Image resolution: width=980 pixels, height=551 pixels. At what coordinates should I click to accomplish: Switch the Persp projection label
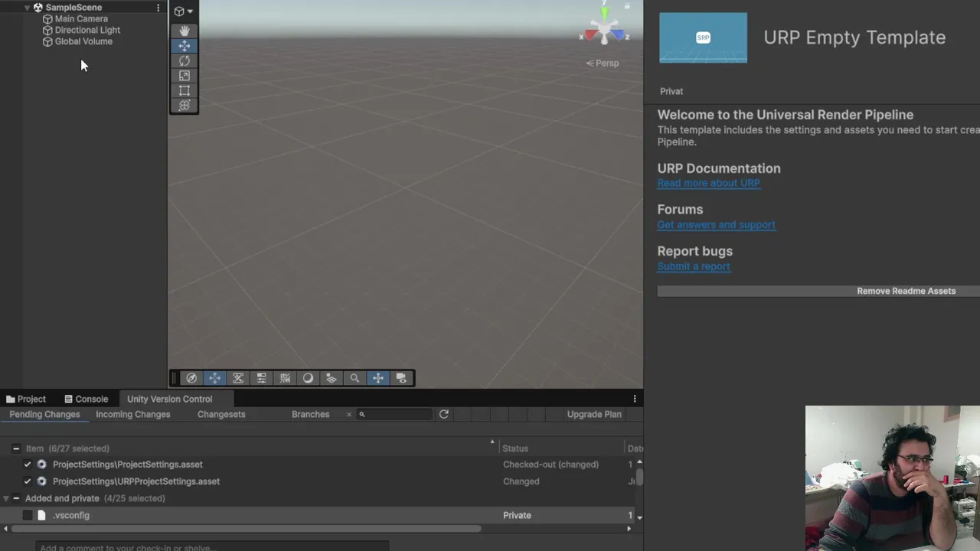(603, 63)
